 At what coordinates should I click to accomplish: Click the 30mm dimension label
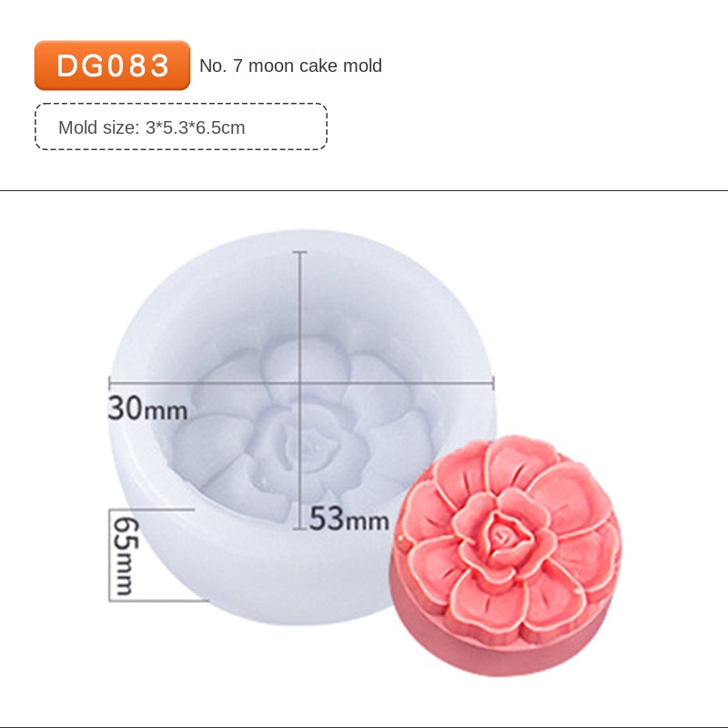(147, 409)
